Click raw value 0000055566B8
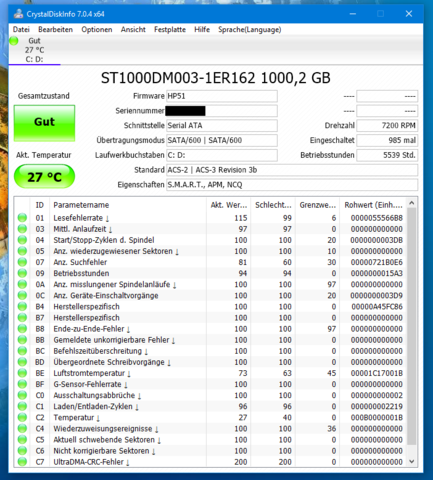This screenshot has width=433, height=480. [377, 218]
